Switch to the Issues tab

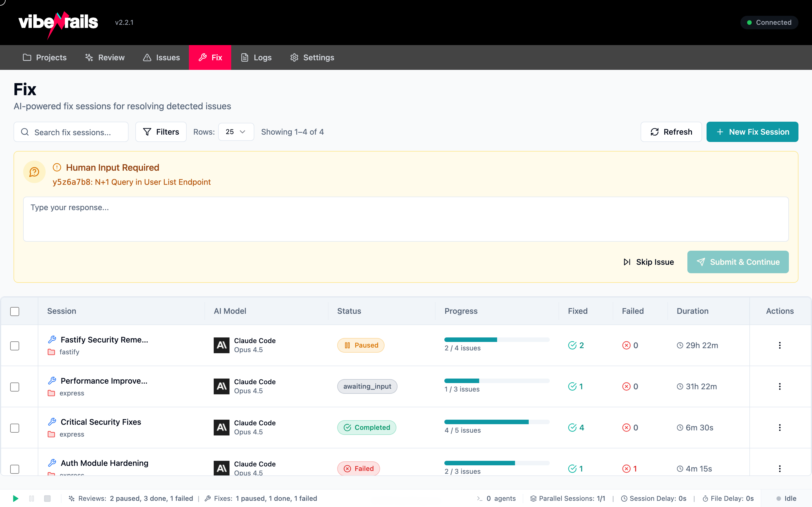click(161, 57)
